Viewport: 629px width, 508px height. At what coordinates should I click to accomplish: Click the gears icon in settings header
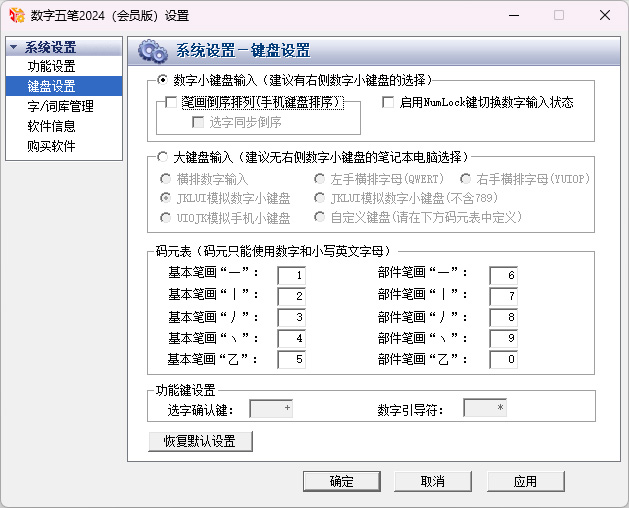point(152,51)
